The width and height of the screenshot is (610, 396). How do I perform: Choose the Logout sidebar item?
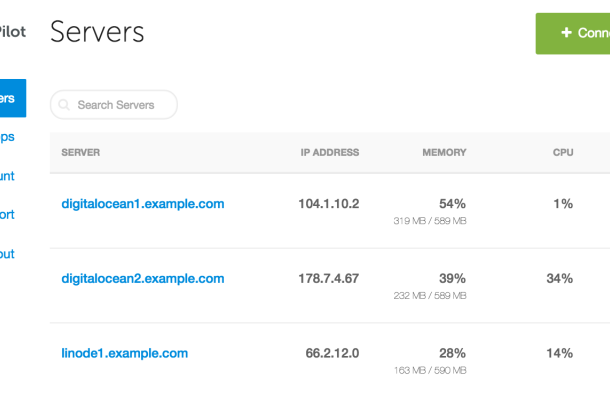(x=7, y=254)
